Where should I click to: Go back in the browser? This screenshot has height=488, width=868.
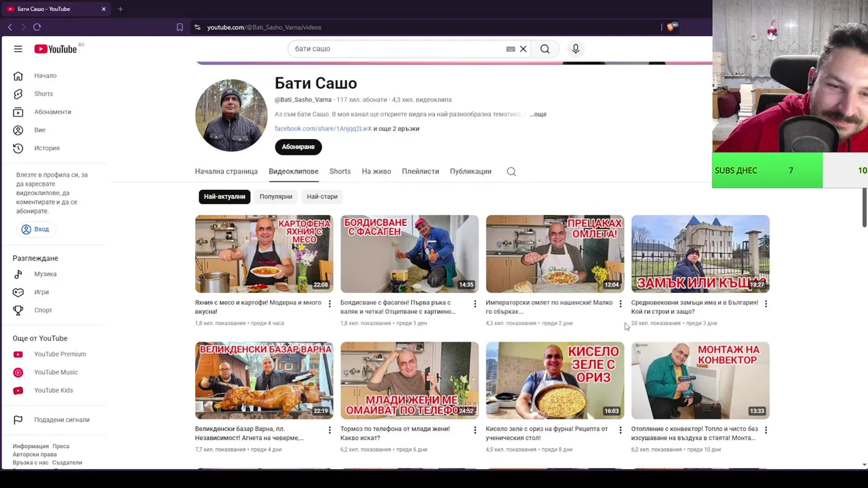(x=9, y=27)
